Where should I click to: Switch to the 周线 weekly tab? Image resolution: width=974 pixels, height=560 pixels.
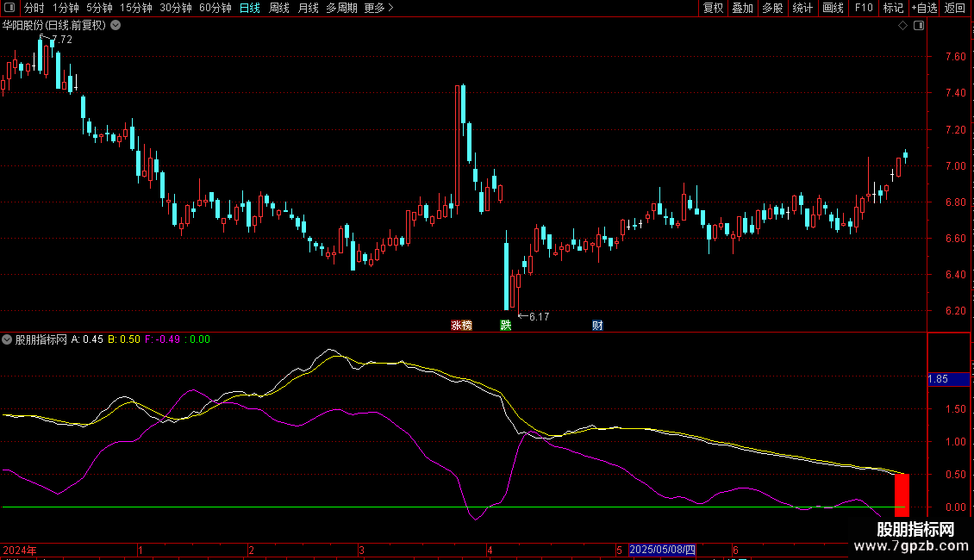click(279, 8)
